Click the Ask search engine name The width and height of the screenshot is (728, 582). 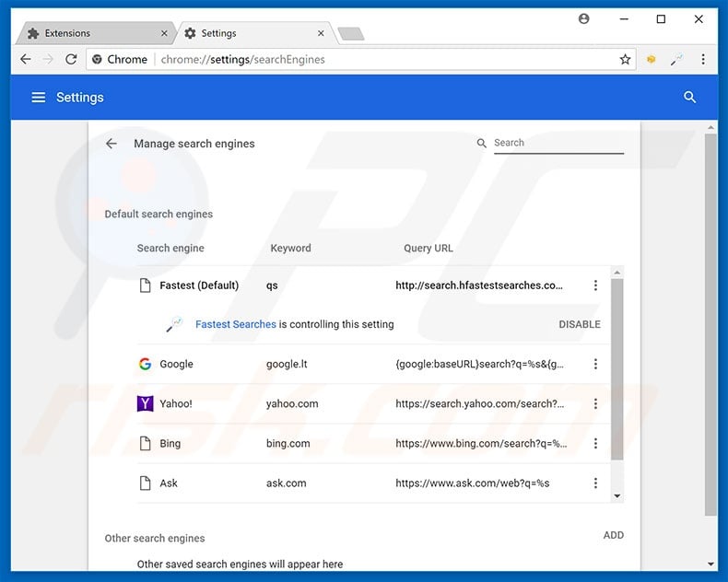tap(169, 483)
